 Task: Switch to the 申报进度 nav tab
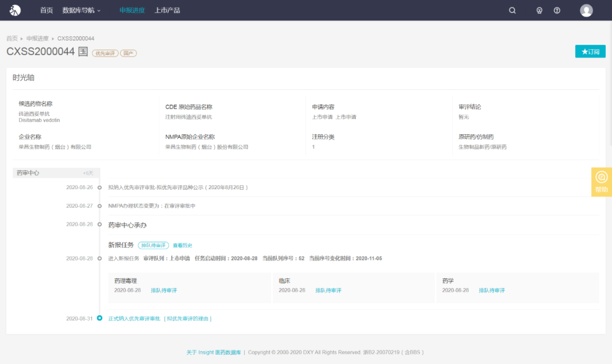point(132,10)
